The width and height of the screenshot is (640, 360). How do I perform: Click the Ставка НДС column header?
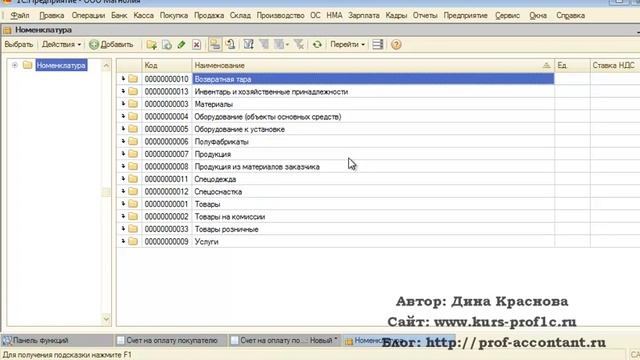(x=614, y=65)
